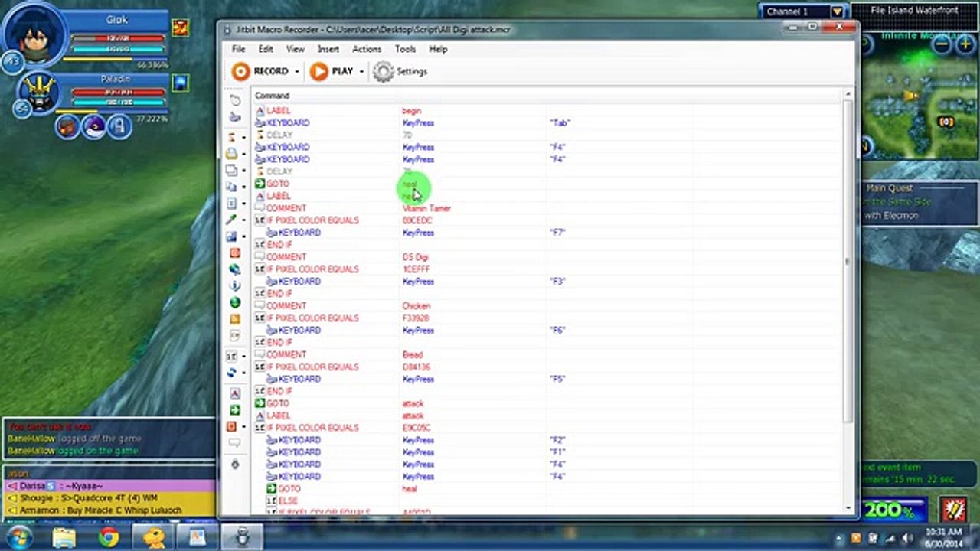Click the Paladin digimon portrait in game

[x=38, y=93]
